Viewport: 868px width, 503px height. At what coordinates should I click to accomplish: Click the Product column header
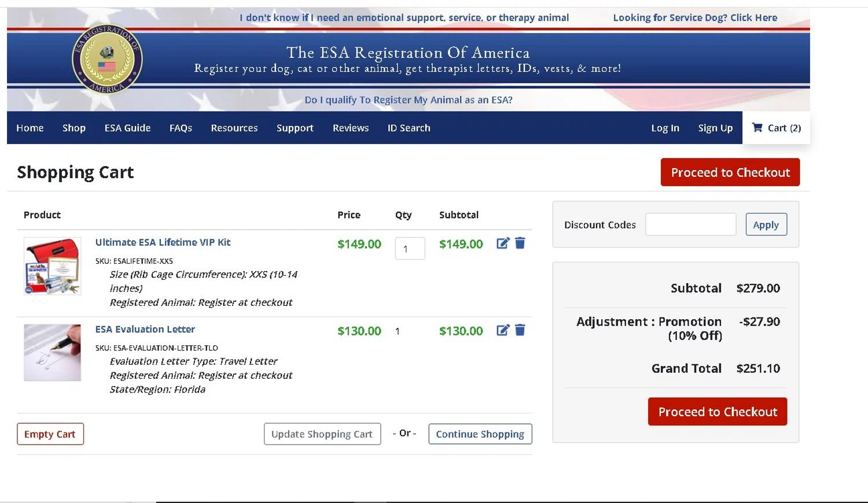point(42,214)
